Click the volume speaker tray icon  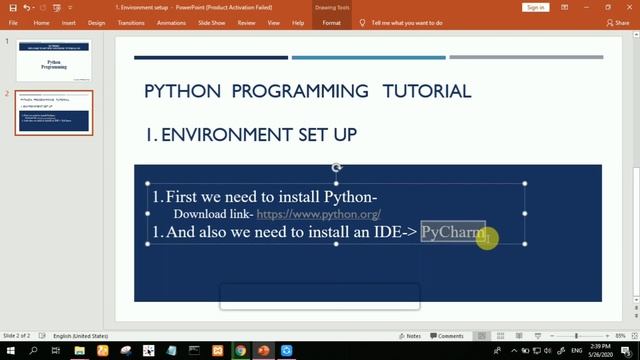(548, 351)
